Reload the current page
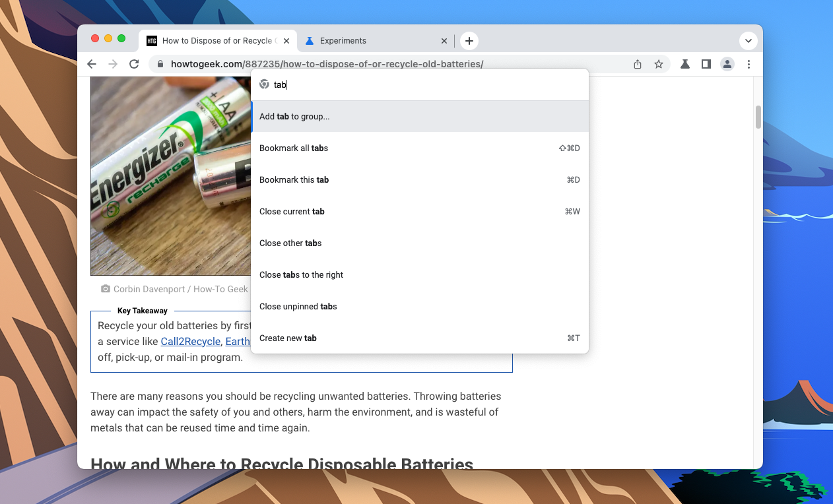This screenshot has height=504, width=833. pyautogui.click(x=134, y=63)
